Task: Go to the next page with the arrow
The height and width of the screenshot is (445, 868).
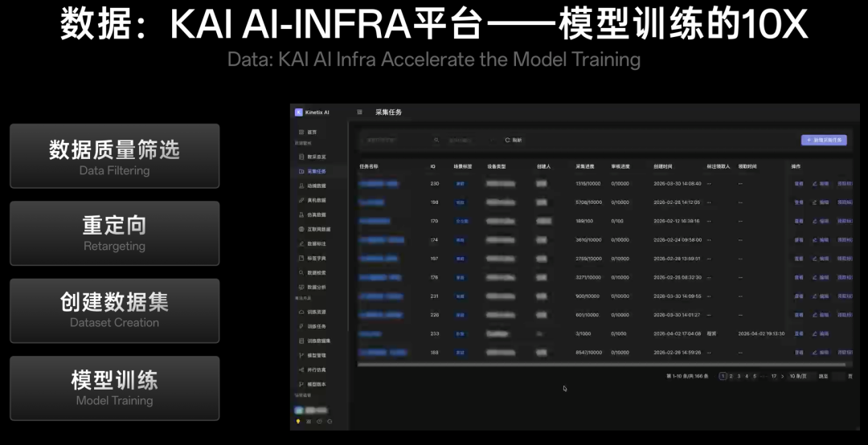Action: [782, 376]
